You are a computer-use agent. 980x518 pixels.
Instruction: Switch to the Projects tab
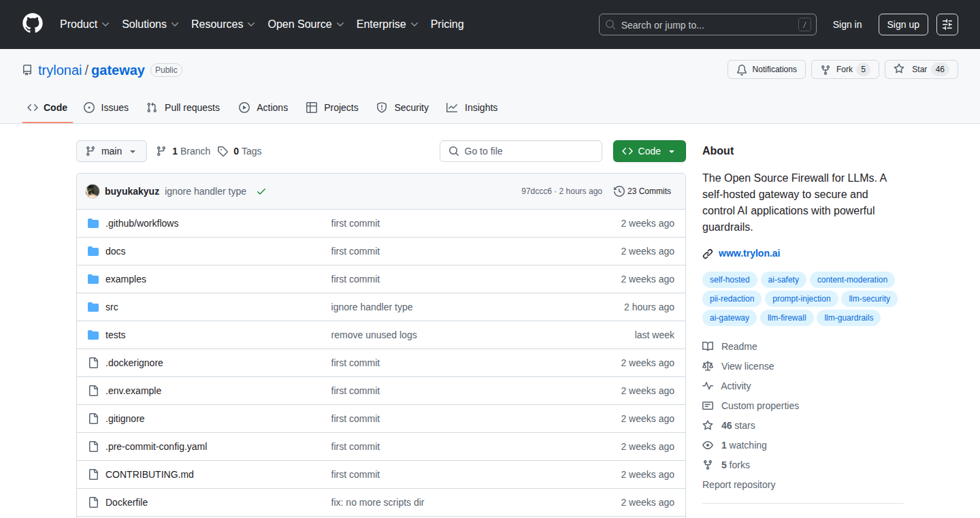(x=332, y=108)
